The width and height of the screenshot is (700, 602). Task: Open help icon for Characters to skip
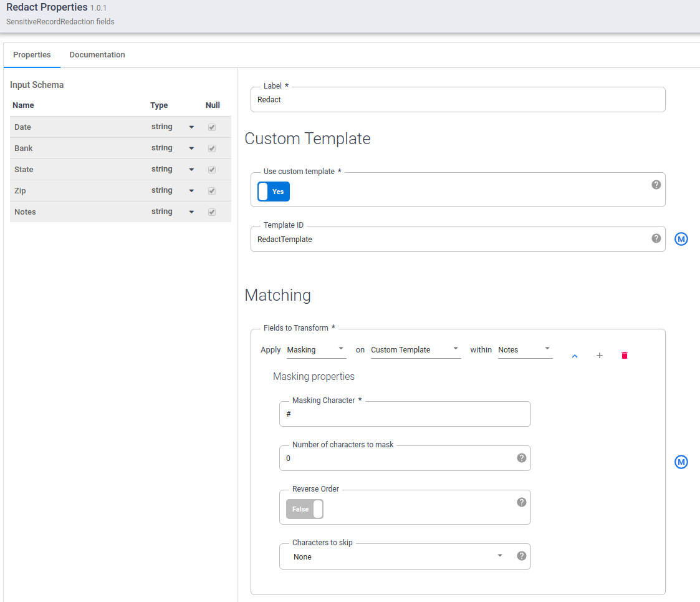[522, 556]
